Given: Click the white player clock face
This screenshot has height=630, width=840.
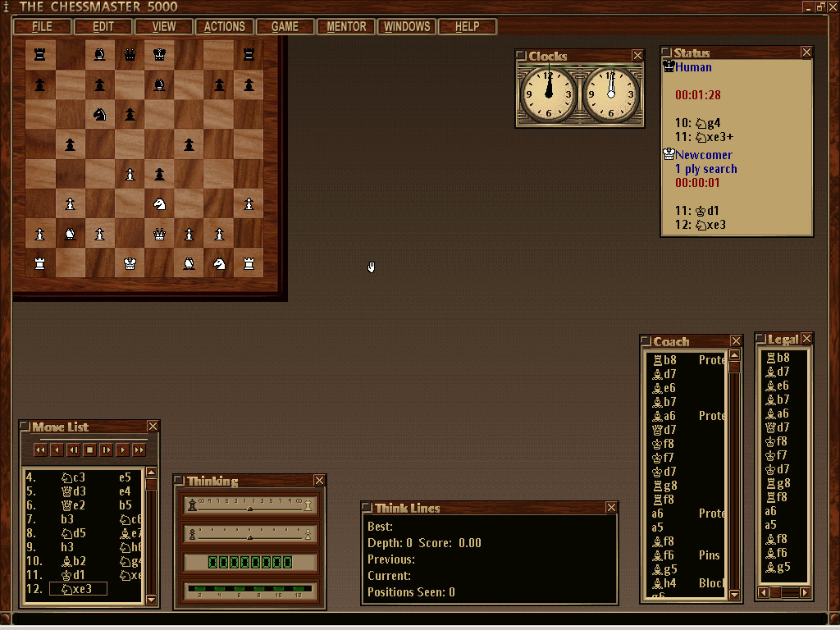Looking at the screenshot, I should pos(610,94).
